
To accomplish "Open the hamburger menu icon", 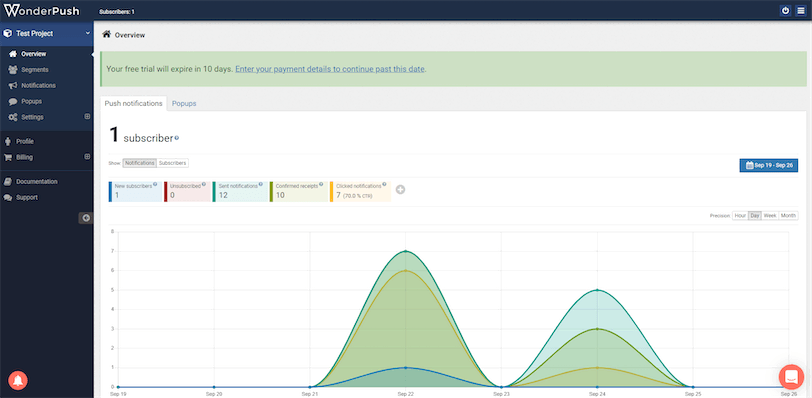I will point(801,10).
